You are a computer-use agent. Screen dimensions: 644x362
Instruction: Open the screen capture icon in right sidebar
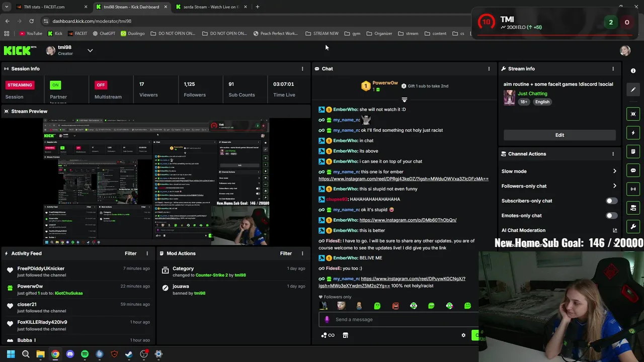click(x=633, y=114)
